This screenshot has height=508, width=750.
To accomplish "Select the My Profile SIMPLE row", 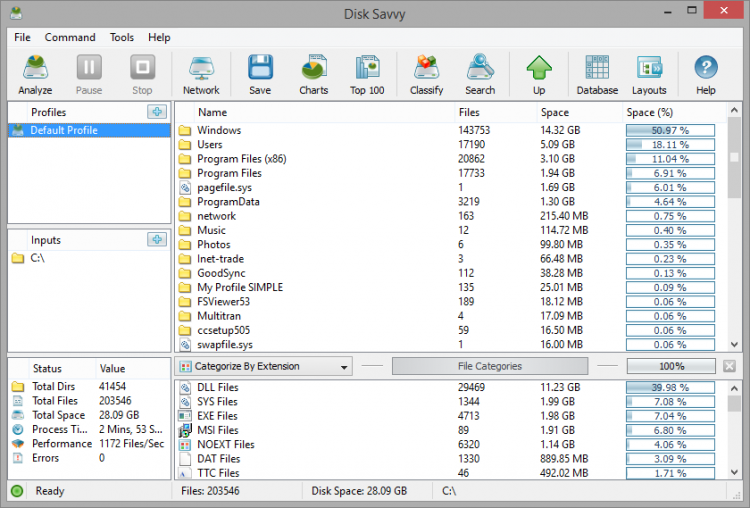I will tap(450, 287).
